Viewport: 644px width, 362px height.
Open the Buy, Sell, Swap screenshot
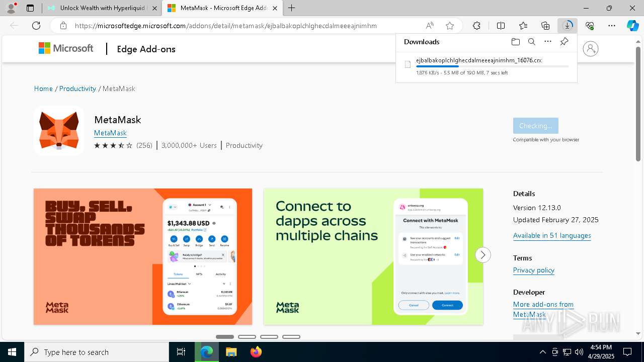[143, 256]
